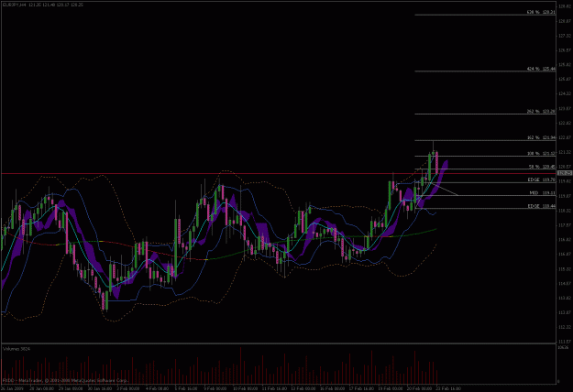The image size is (573, 392).
Task: Select the 424 % Fibonacci level label
Action: (541, 69)
